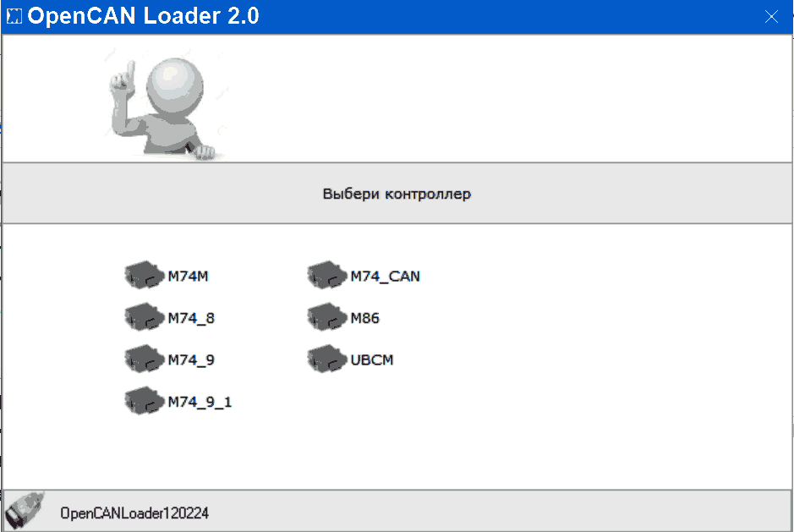The image size is (794, 532).
Task: Select the M74_CAN text label
Action: (x=386, y=276)
